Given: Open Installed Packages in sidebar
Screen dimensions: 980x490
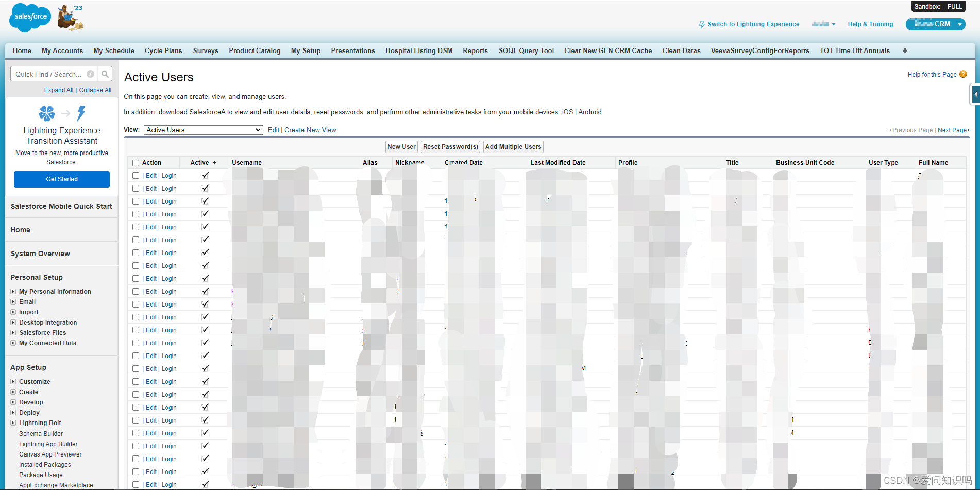Looking at the screenshot, I should tap(45, 465).
